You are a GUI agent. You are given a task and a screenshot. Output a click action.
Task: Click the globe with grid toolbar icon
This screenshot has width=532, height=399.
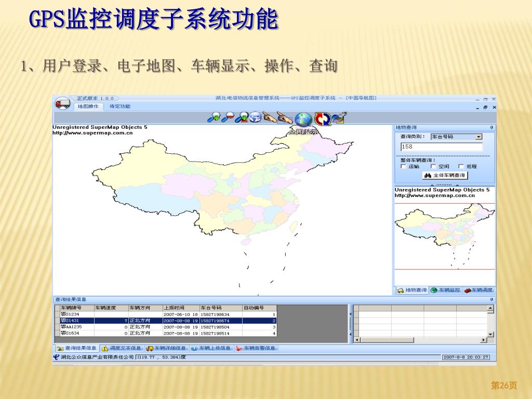pos(255,118)
